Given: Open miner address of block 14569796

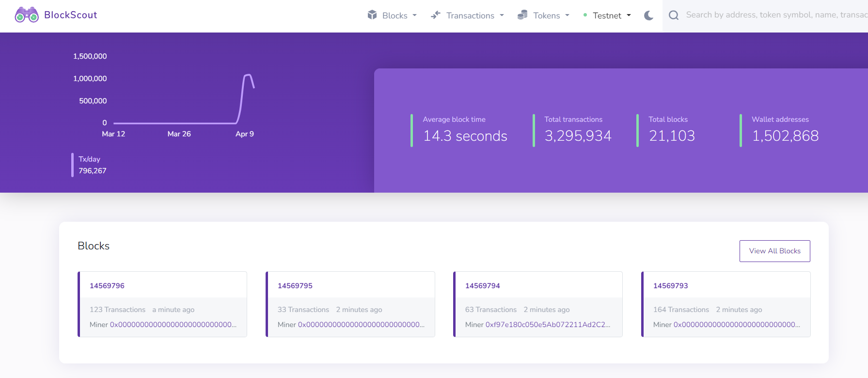Looking at the screenshot, I should pyautogui.click(x=173, y=325).
